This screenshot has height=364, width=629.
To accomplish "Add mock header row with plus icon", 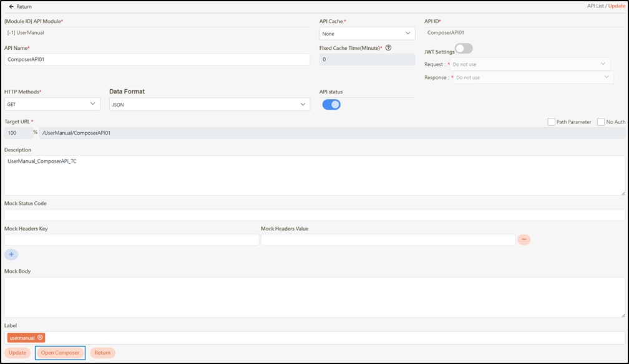I will (x=11, y=254).
